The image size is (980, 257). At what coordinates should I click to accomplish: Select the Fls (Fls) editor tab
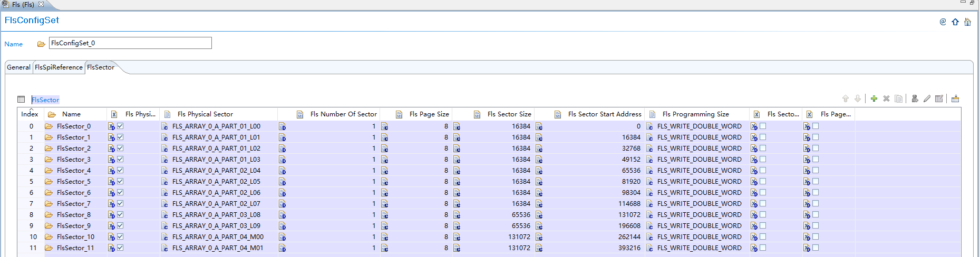click(23, 4)
